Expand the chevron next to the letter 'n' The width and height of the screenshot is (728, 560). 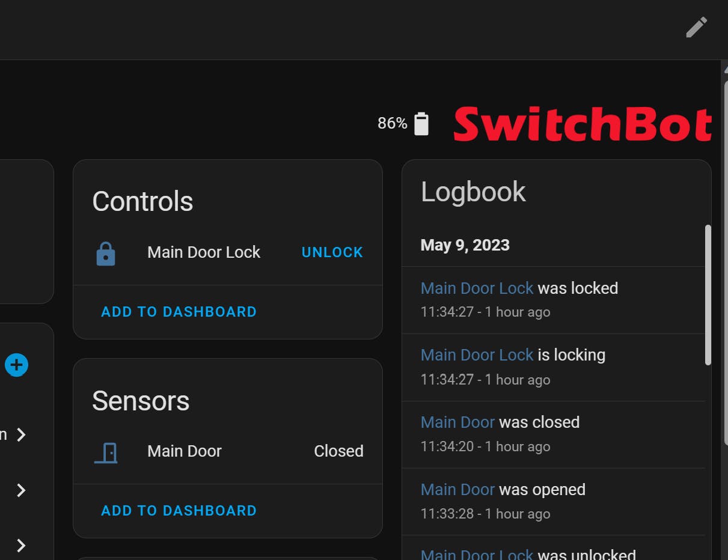pyautogui.click(x=21, y=434)
